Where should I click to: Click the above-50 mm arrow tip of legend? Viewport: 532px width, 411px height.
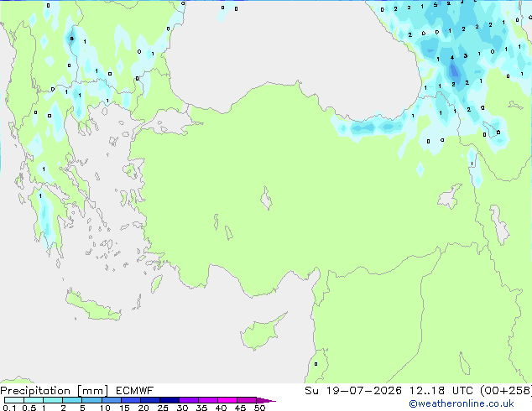coord(266,400)
